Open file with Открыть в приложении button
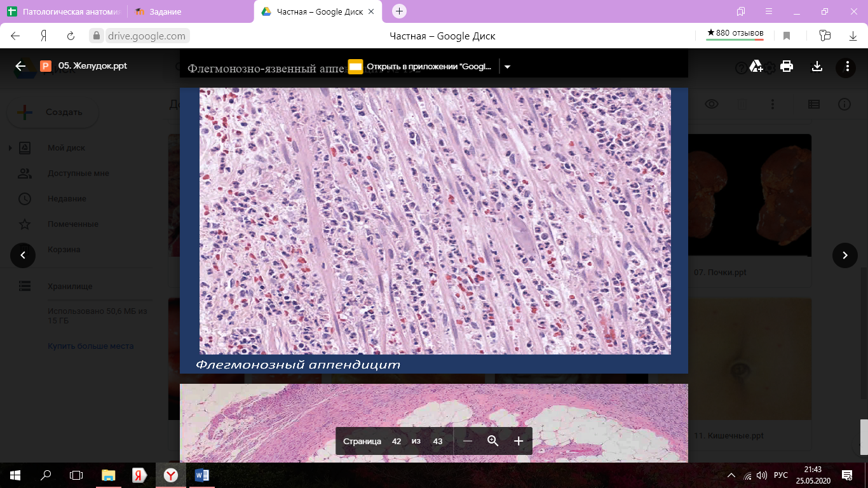Image resolution: width=868 pixels, height=488 pixels. (x=421, y=66)
